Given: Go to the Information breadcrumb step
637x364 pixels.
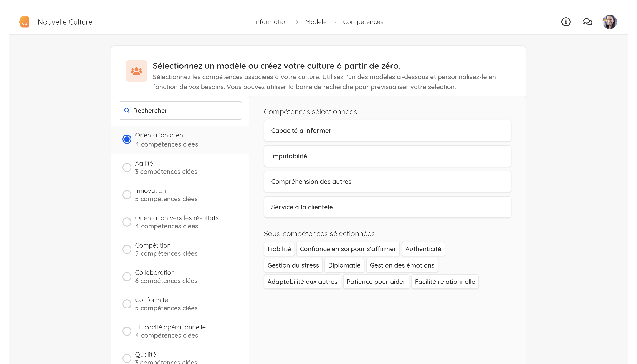Looking at the screenshot, I should coord(271,22).
